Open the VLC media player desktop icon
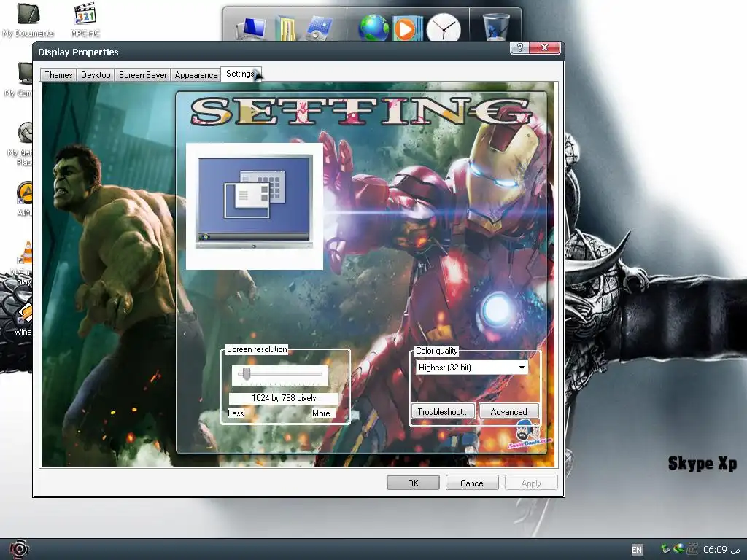 coord(26,262)
